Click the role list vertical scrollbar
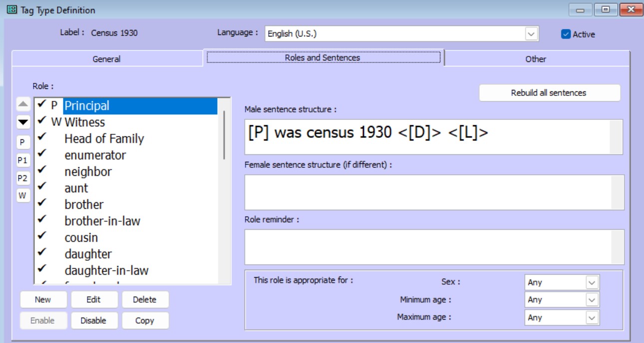The height and width of the screenshot is (343, 644). [225, 135]
